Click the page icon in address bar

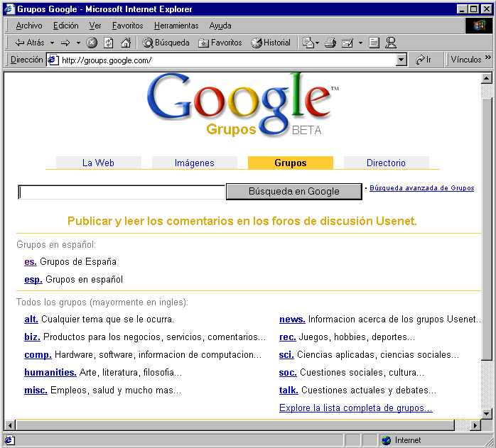53,60
